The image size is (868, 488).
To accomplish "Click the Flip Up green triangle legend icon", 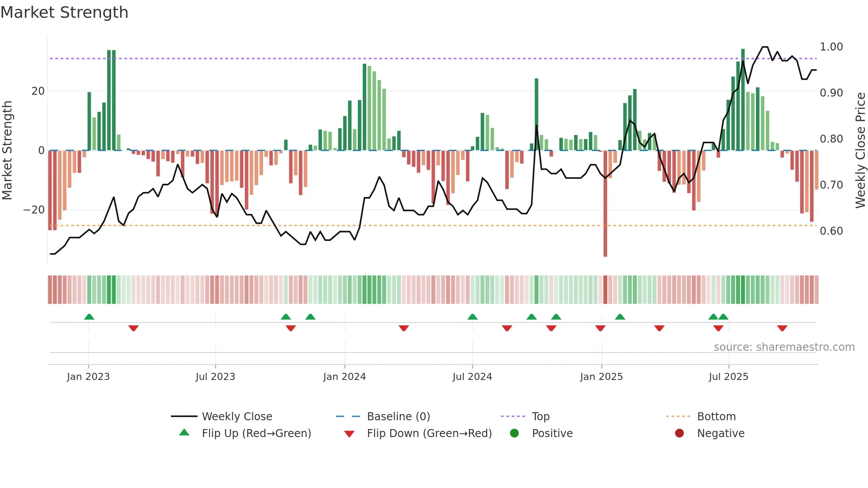I will (184, 433).
